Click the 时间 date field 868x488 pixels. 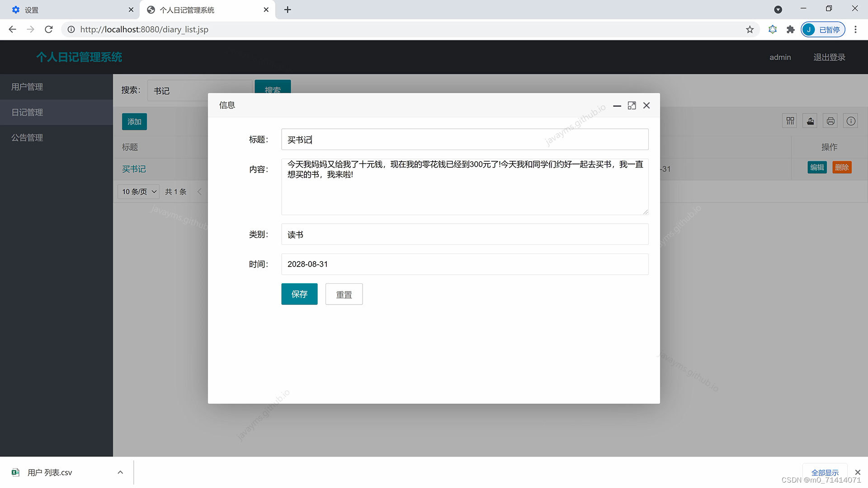[x=464, y=264]
